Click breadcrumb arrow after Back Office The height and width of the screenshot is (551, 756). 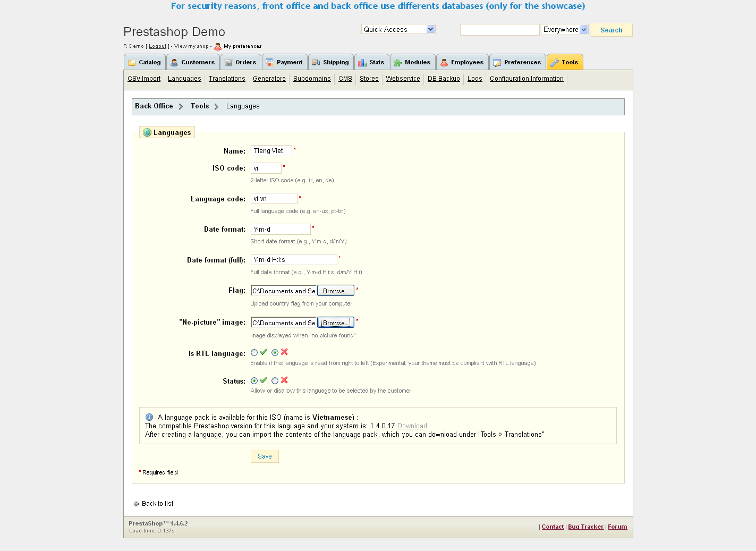[x=181, y=106]
